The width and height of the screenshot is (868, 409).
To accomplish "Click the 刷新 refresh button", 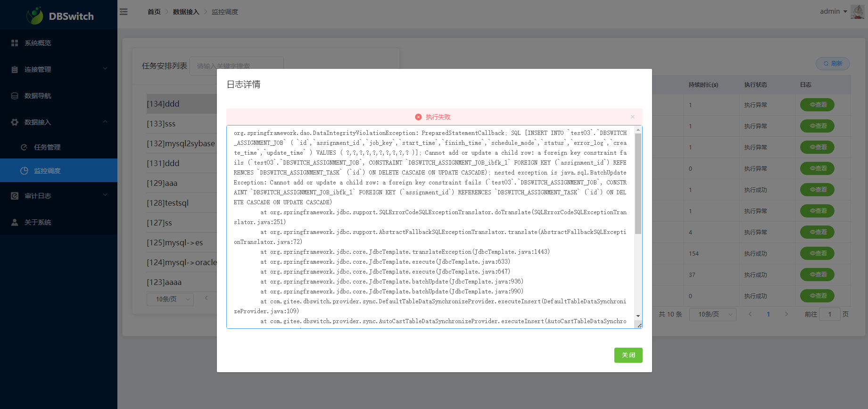I will (x=833, y=64).
